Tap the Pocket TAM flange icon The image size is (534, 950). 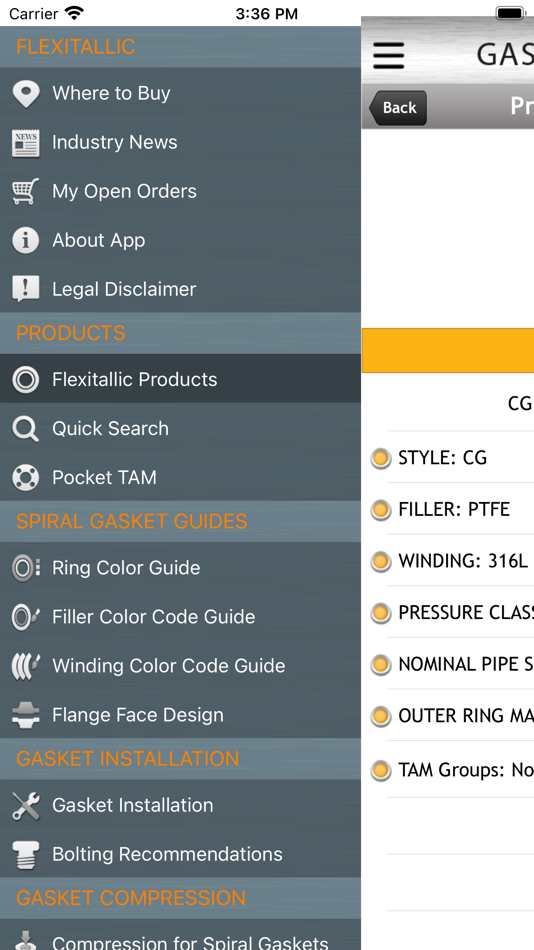click(25, 477)
